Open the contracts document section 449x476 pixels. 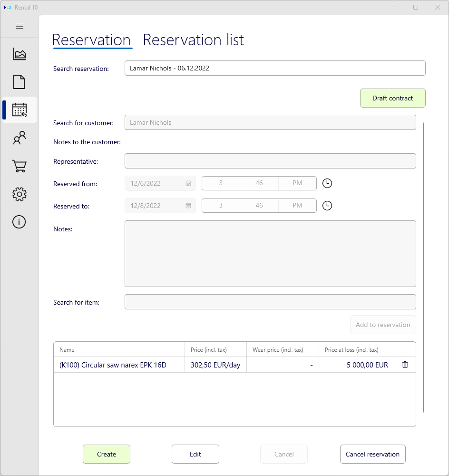19,82
